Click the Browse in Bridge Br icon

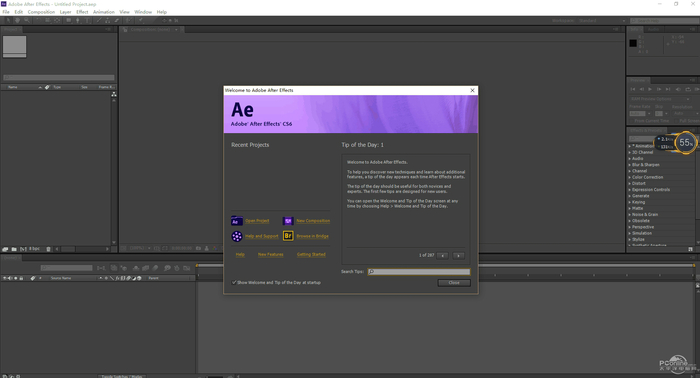[288, 236]
